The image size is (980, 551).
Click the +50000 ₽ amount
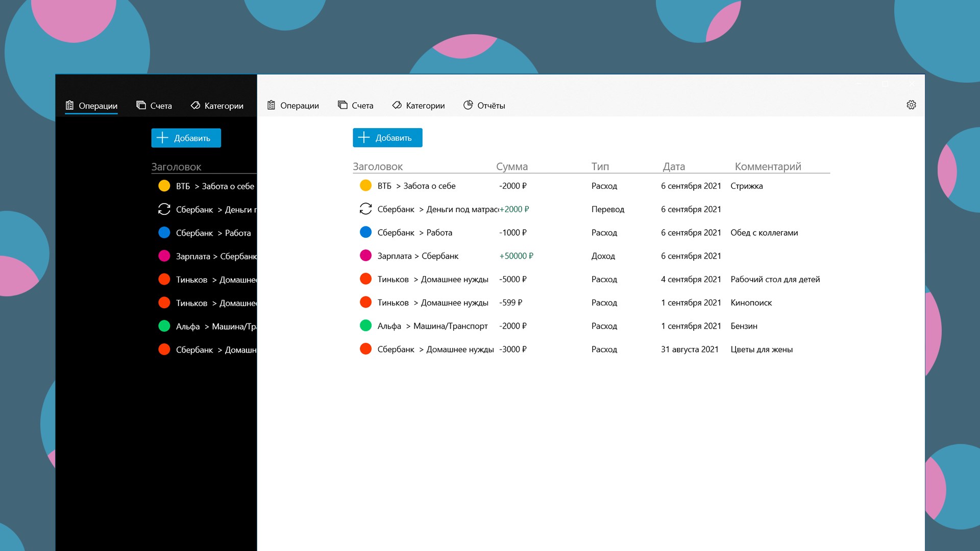coord(516,256)
